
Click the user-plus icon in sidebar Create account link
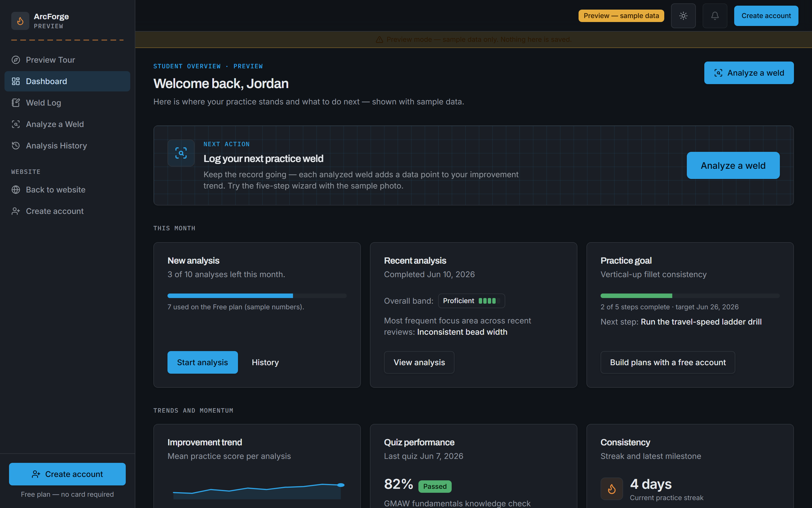pyautogui.click(x=16, y=211)
